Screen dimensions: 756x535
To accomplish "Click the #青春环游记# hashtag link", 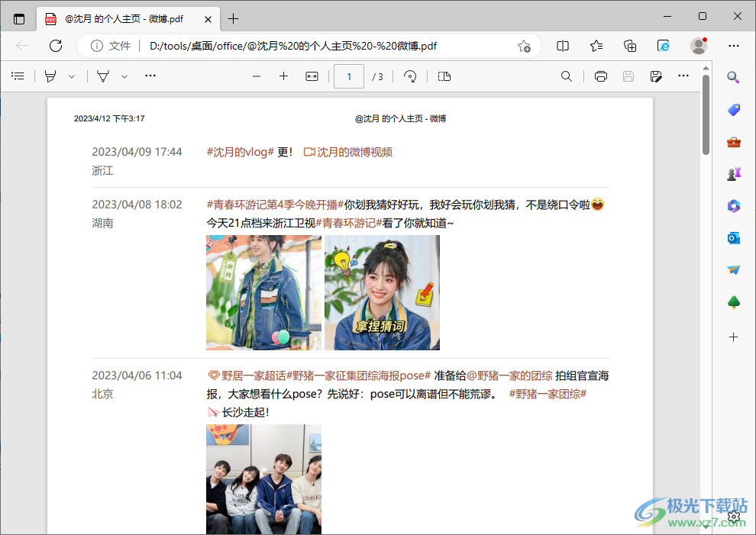I will click(x=348, y=223).
